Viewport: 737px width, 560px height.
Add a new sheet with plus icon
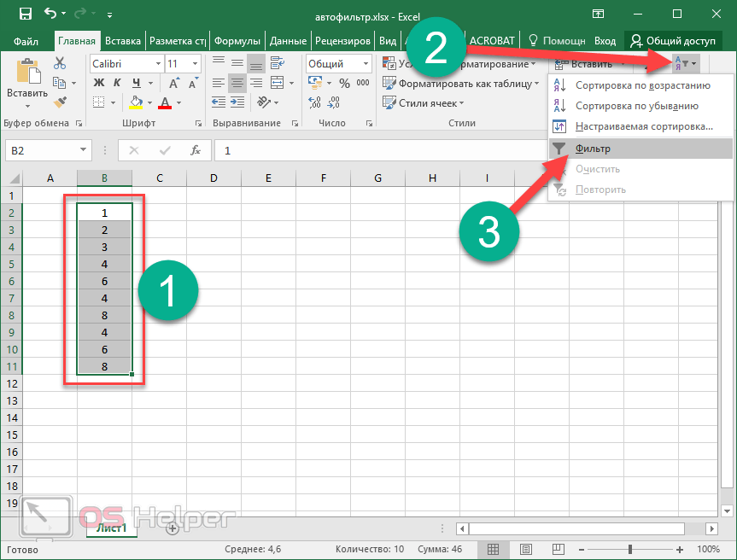172,528
